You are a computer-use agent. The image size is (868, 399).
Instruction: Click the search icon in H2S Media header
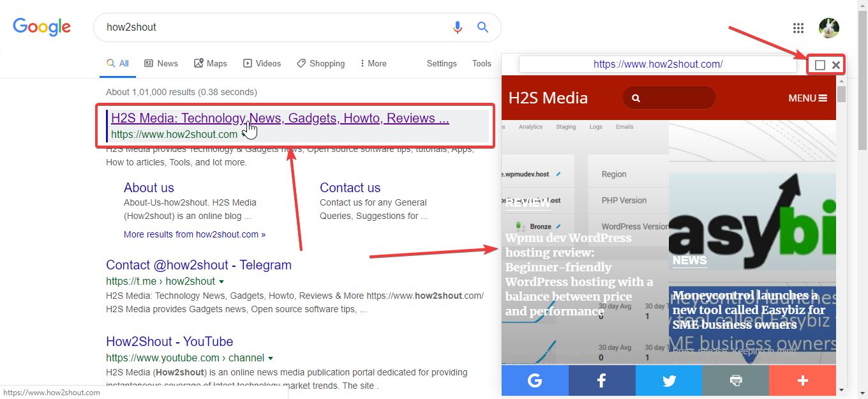636,98
